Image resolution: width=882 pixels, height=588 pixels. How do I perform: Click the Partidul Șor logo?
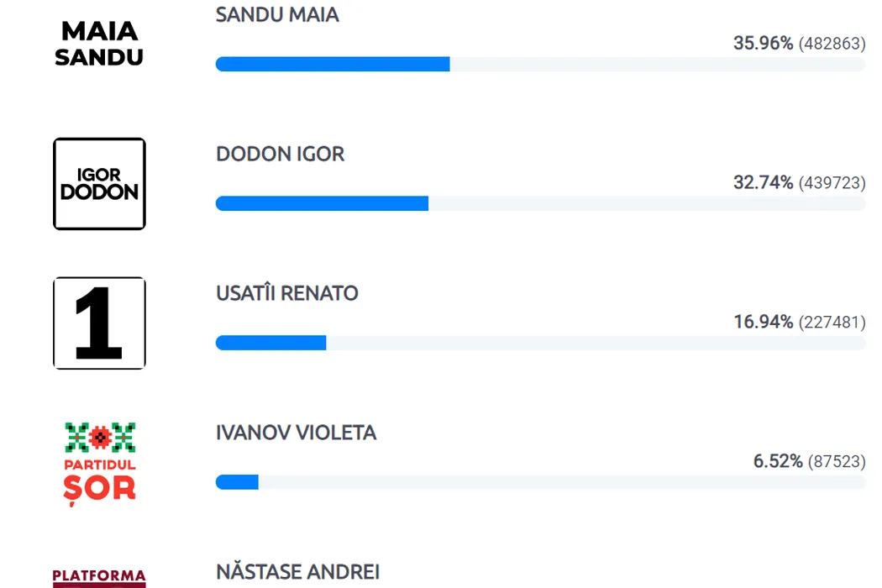click(100, 464)
